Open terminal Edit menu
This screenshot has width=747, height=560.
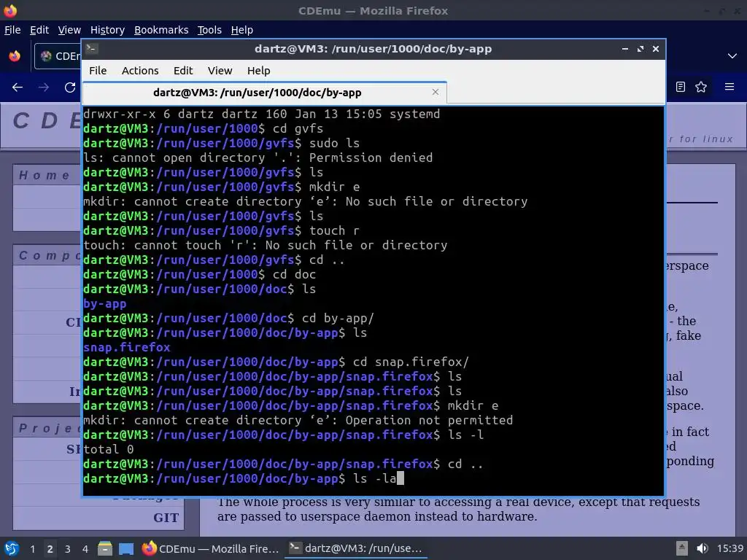[183, 71]
